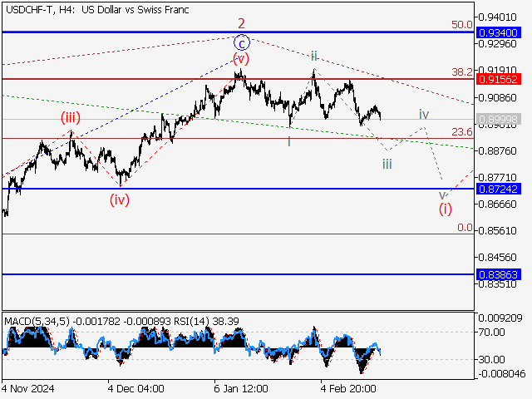Select the blue 0.87242 price level tag
Image resolution: width=532 pixels, height=399 pixels.
499,189
